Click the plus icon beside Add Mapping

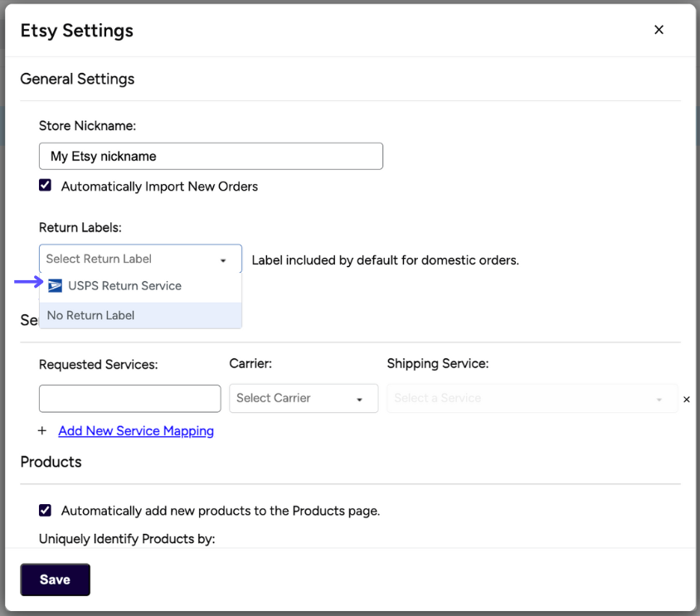pyautogui.click(x=42, y=431)
